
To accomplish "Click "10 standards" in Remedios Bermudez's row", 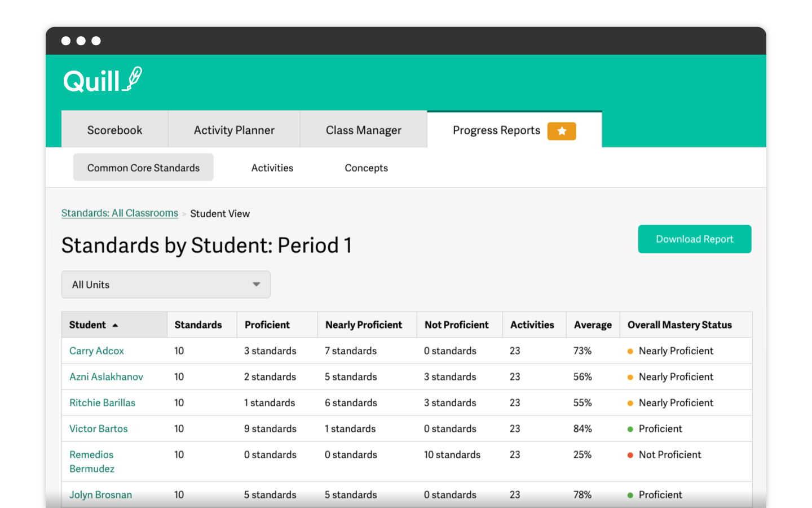I will [x=452, y=454].
